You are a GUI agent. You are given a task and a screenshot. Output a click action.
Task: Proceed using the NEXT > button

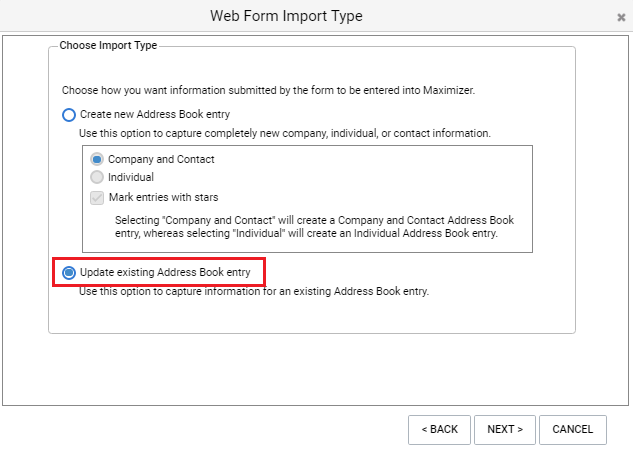(505, 430)
